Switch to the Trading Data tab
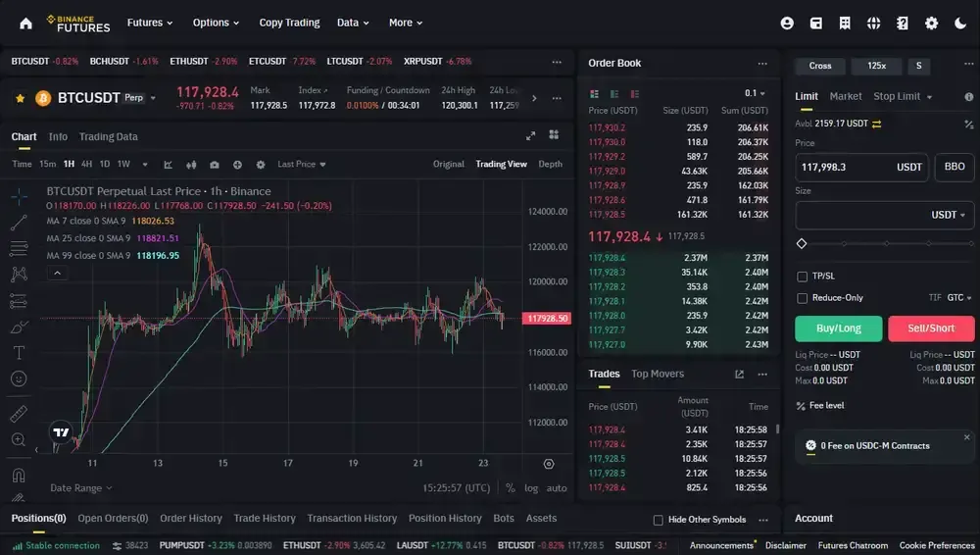This screenshot has height=555, width=980. [x=108, y=136]
